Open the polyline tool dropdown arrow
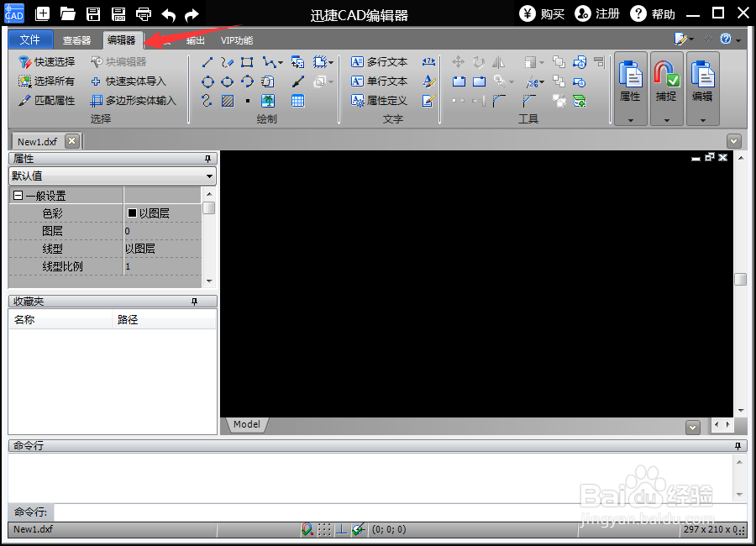The width and height of the screenshot is (756, 546). 280,63
